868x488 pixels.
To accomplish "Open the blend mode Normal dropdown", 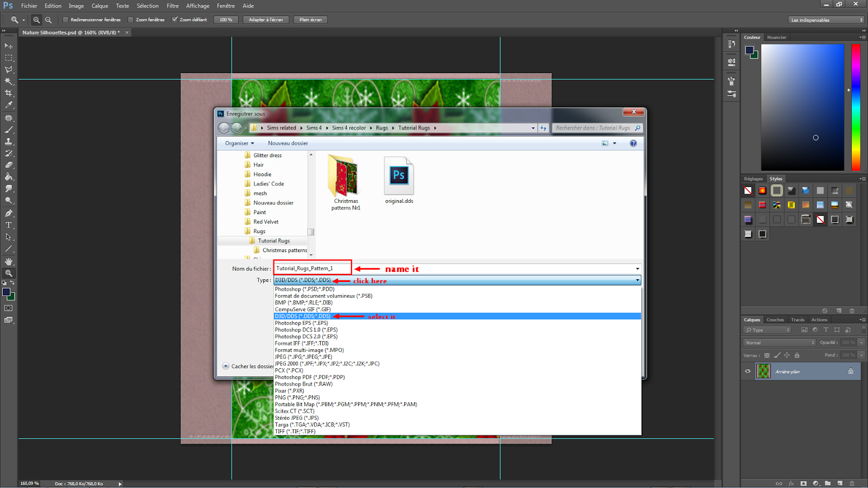I will tap(779, 343).
